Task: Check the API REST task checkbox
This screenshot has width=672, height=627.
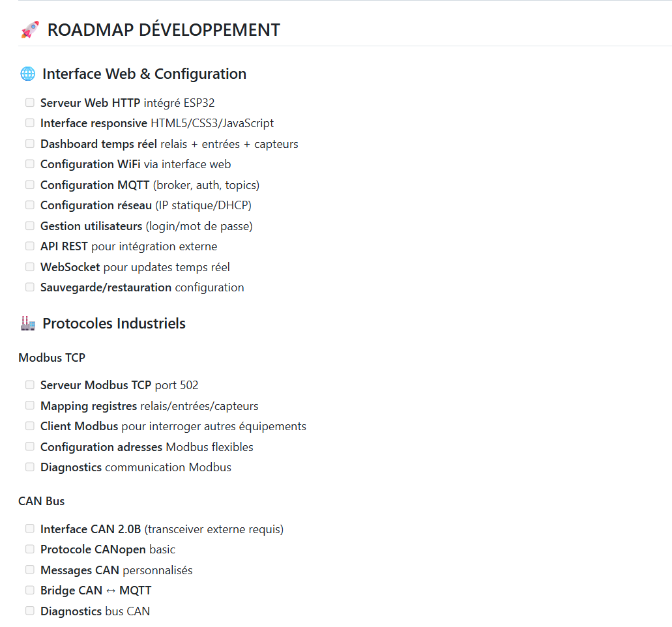Action: pos(30,246)
